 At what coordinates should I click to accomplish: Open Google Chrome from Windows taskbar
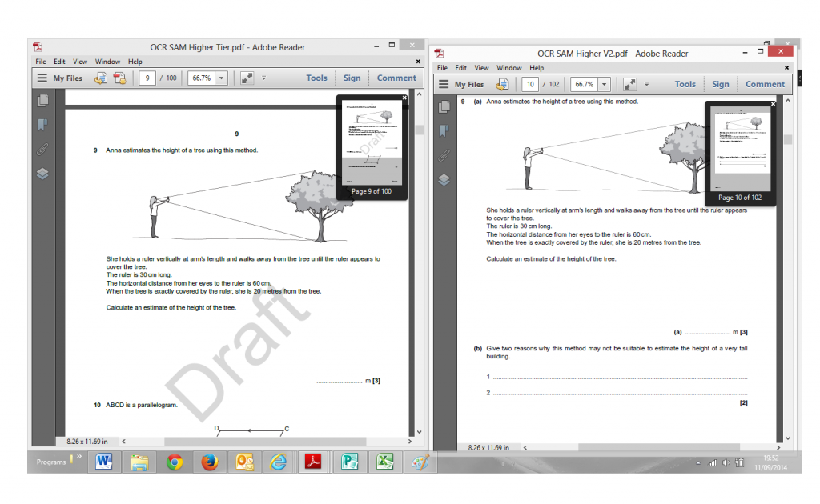coord(175,462)
